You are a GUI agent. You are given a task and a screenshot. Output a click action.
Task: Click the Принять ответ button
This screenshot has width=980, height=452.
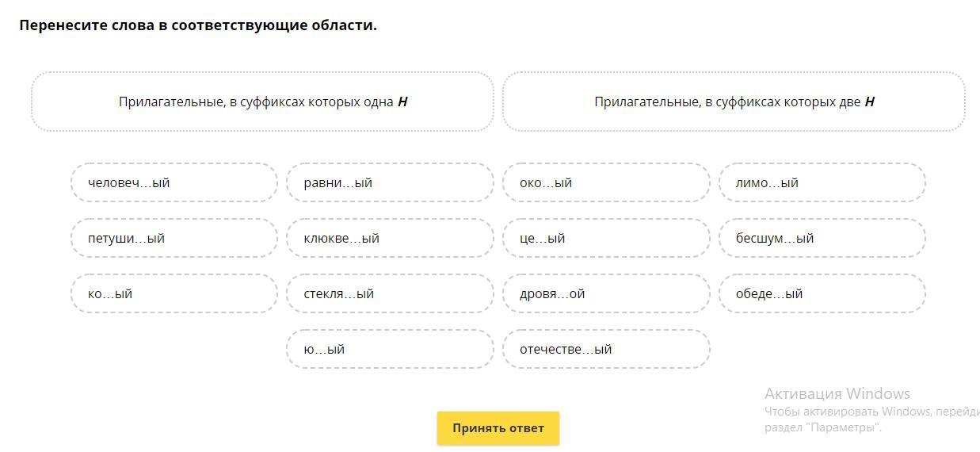498,428
